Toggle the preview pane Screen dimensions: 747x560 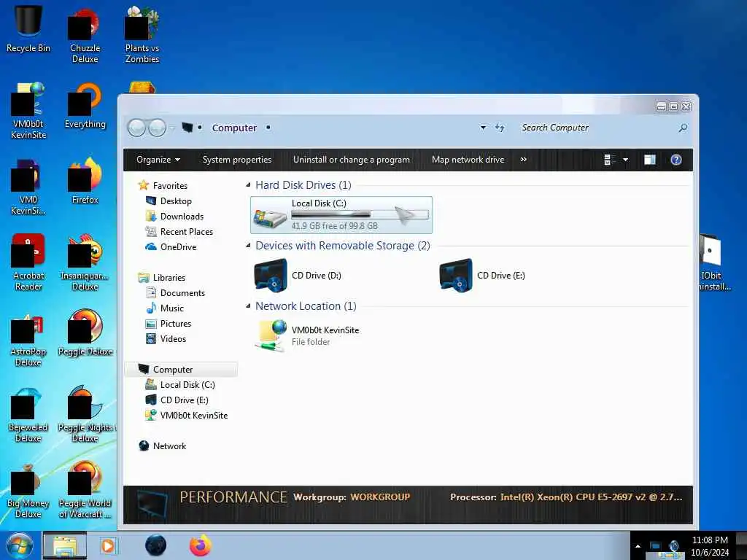pos(650,160)
